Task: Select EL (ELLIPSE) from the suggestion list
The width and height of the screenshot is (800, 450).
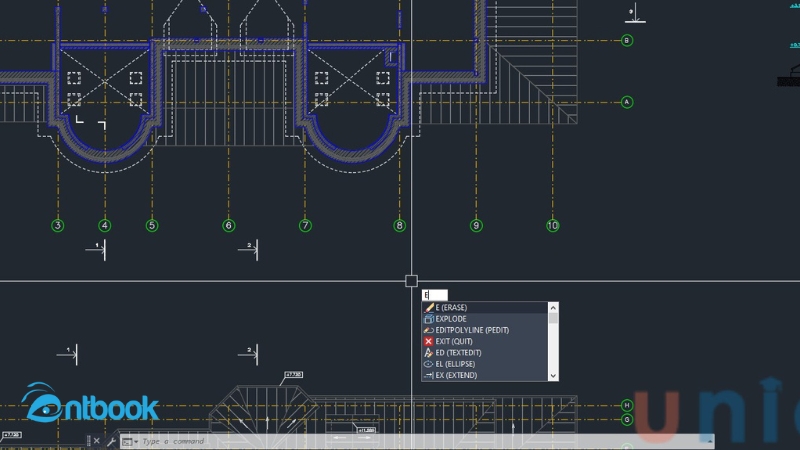Action: coord(484,364)
